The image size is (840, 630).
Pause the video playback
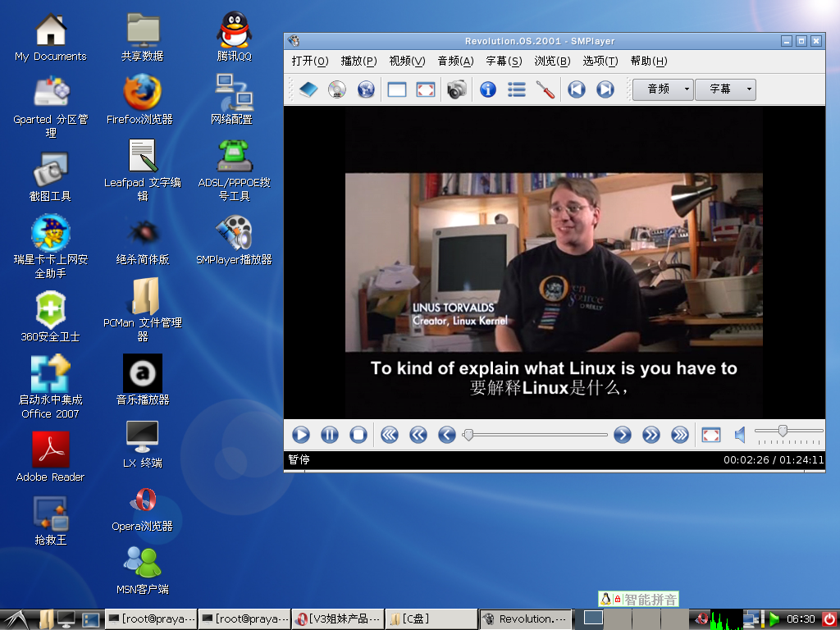[x=330, y=435]
